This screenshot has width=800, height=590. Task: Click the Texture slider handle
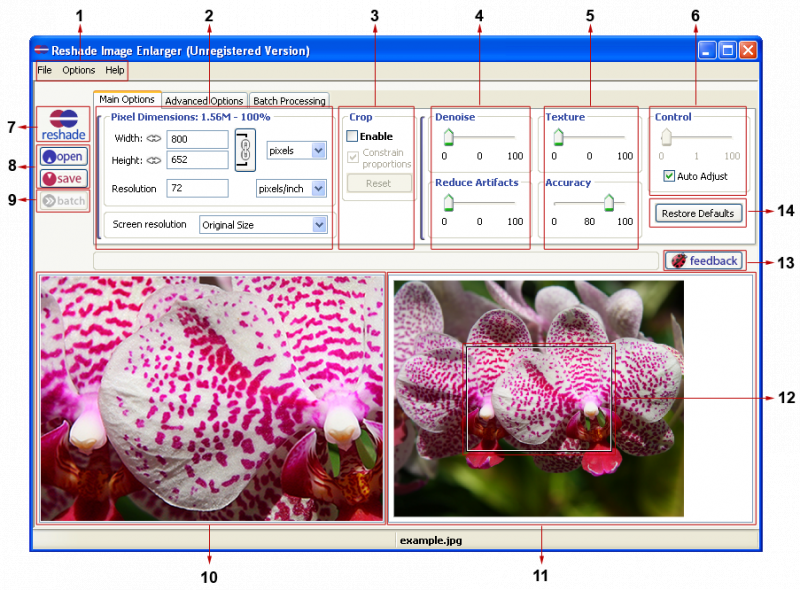[x=559, y=137]
